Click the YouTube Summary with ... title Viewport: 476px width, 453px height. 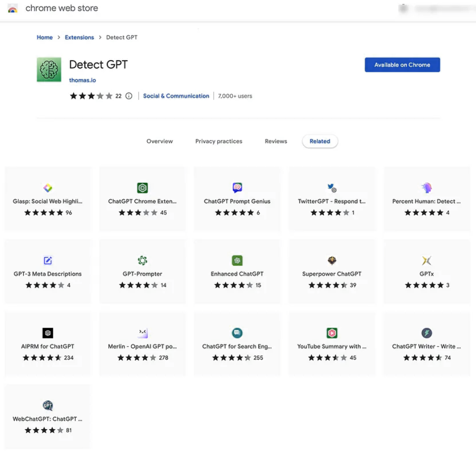point(332,346)
